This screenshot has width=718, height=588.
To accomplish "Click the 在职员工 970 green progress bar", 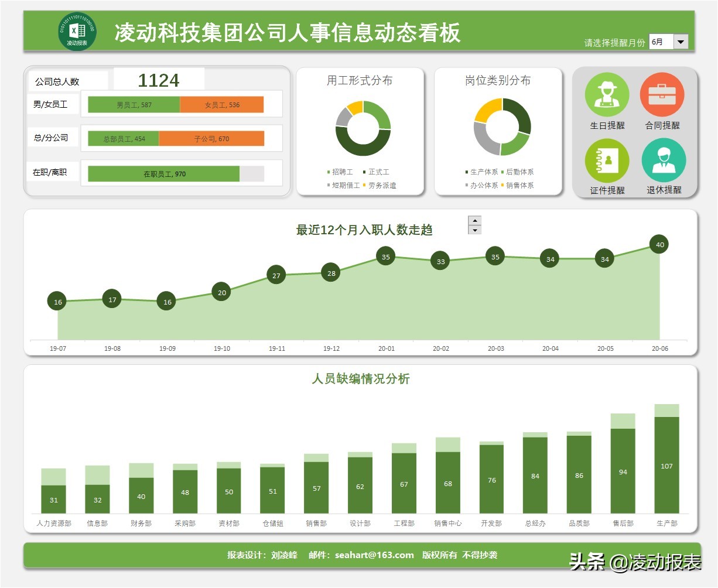I will (x=164, y=174).
